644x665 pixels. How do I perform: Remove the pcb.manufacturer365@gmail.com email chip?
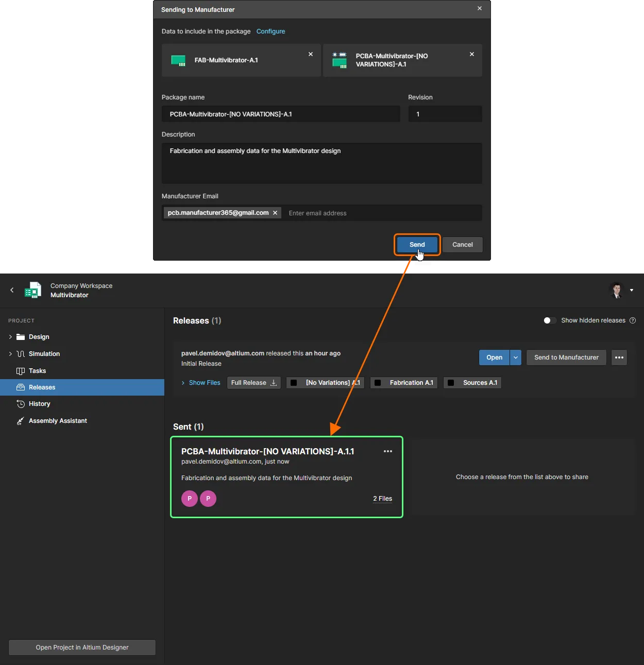click(x=275, y=213)
